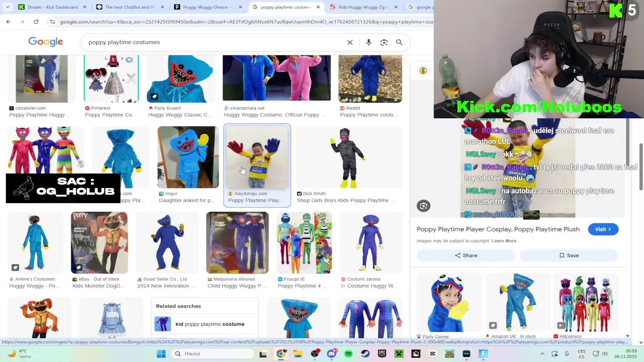644x362 pixels.
Task: Open Party Expert Huggy Wuggy Classic result
Action: tap(181, 87)
